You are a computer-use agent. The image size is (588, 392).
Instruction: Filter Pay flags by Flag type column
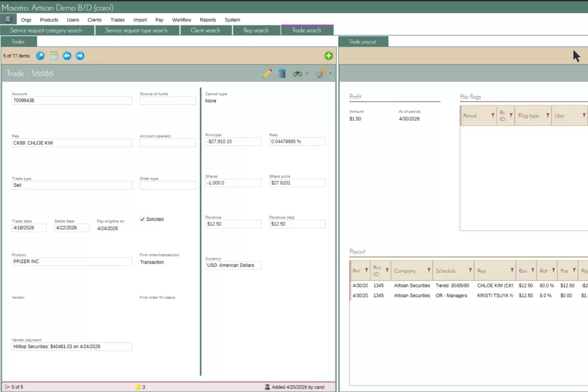tap(548, 115)
